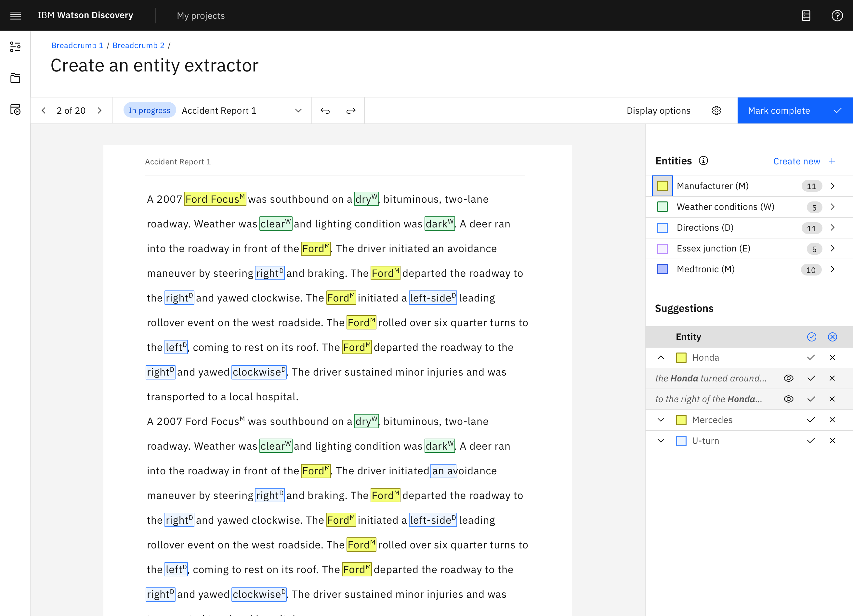The image size is (853, 616).
Task: Preview 'the Honda turned around' with eye icon
Action: pyautogui.click(x=788, y=378)
